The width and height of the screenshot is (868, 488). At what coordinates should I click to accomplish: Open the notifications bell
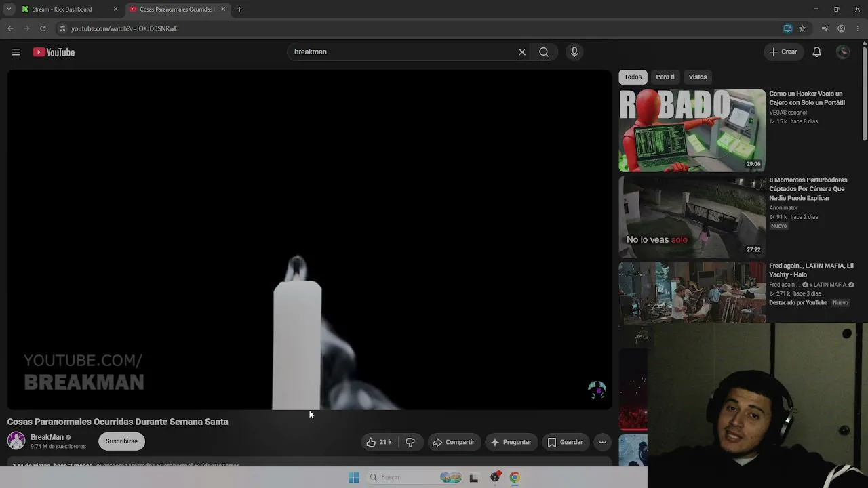(817, 52)
